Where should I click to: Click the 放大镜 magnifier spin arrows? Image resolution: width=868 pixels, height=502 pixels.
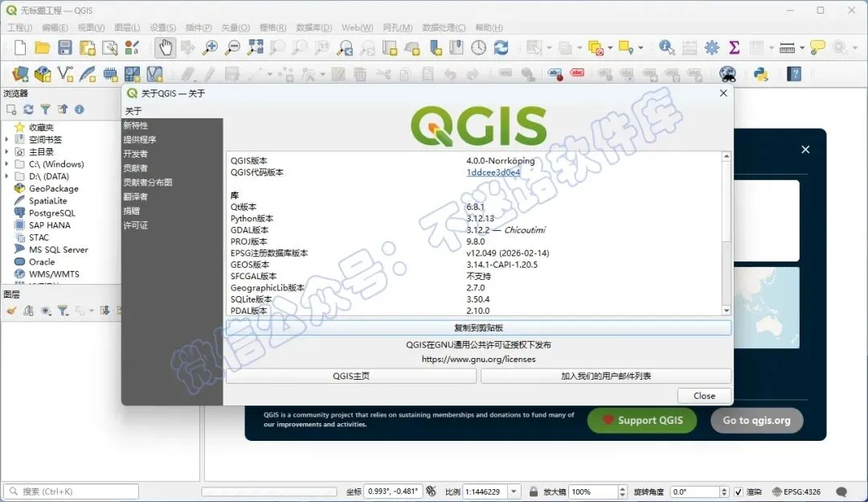pos(623,492)
